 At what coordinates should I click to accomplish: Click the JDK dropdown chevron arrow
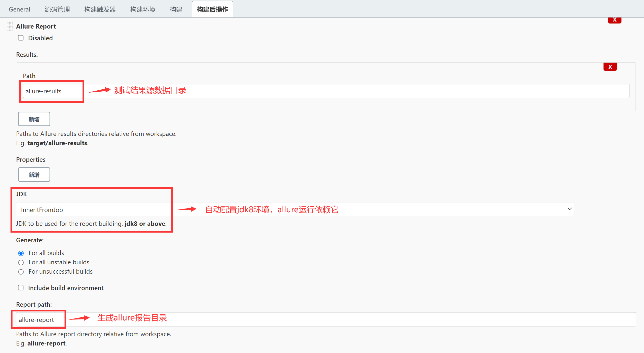pos(569,209)
